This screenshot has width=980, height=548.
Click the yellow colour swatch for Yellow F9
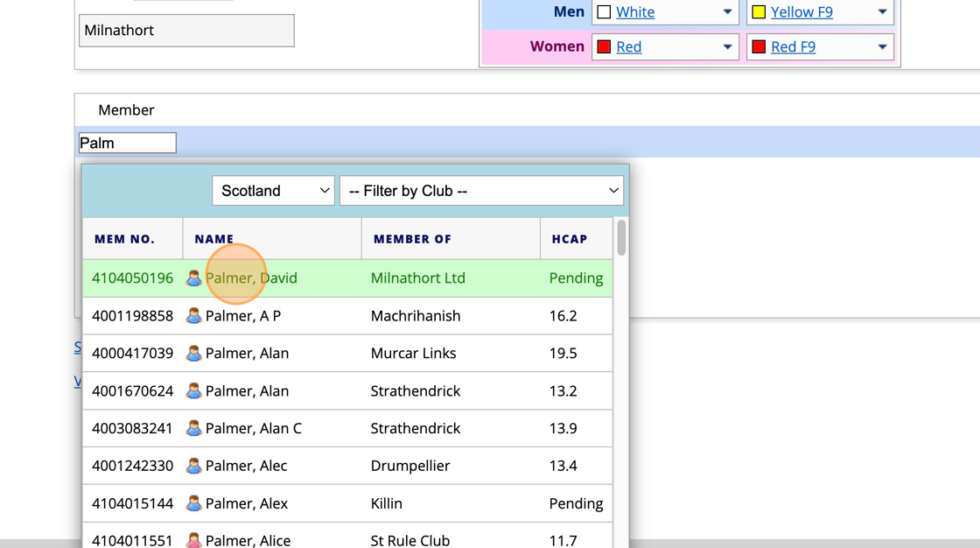tap(759, 12)
